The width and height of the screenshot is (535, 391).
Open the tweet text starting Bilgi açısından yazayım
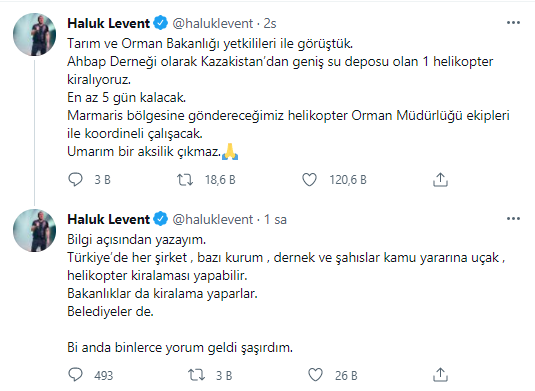point(286,293)
